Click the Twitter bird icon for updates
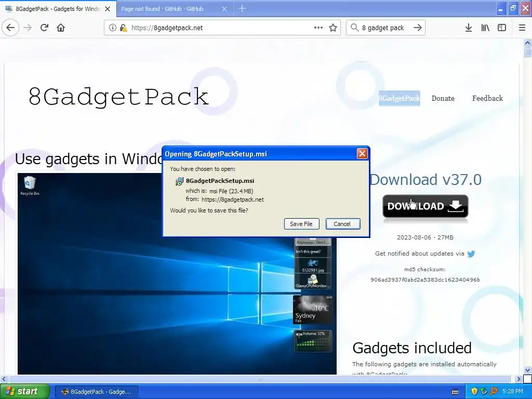The height and width of the screenshot is (399, 532). point(471,254)
